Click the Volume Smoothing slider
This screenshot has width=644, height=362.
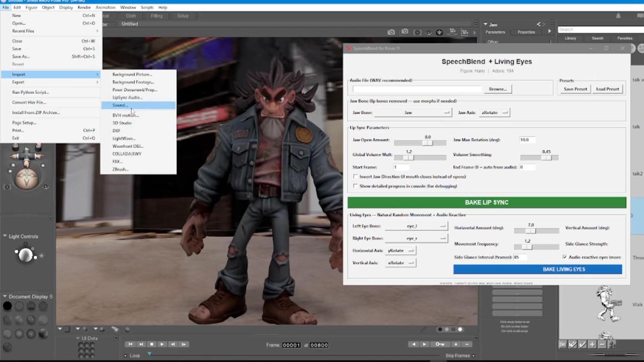point(539,158)
